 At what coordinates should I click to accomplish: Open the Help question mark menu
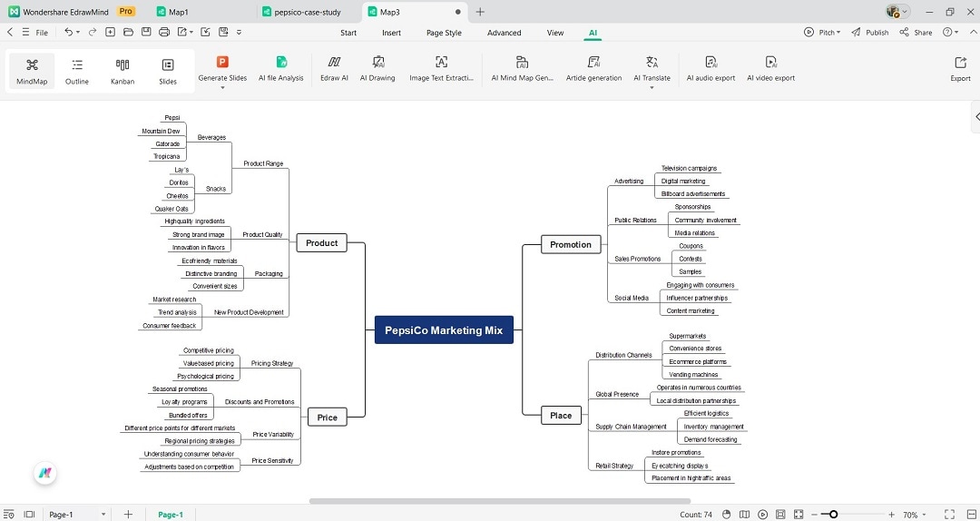coord(951,32)
